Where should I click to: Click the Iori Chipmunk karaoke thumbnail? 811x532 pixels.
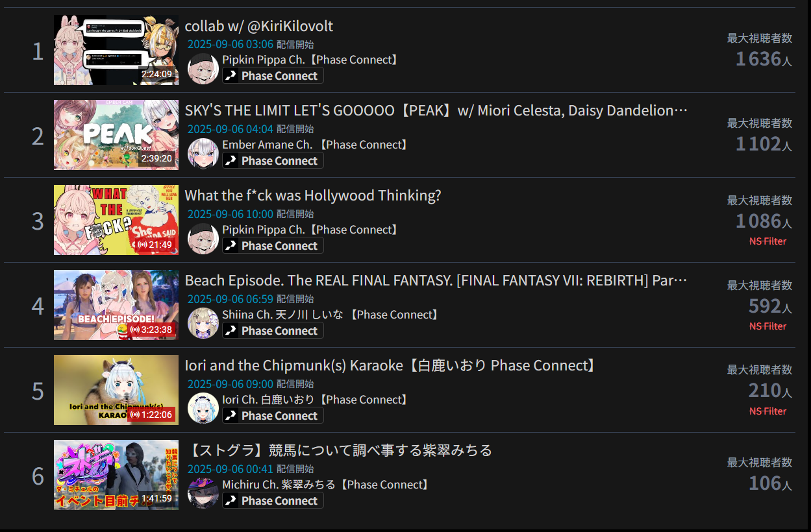pos(116,390)
